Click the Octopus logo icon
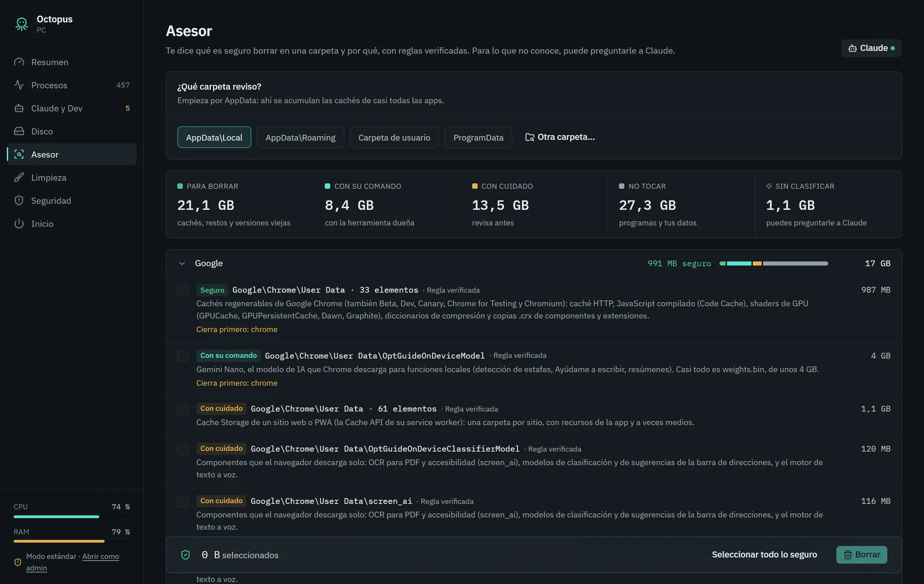This screenshot has width=924, height=584. click(22, 24)
